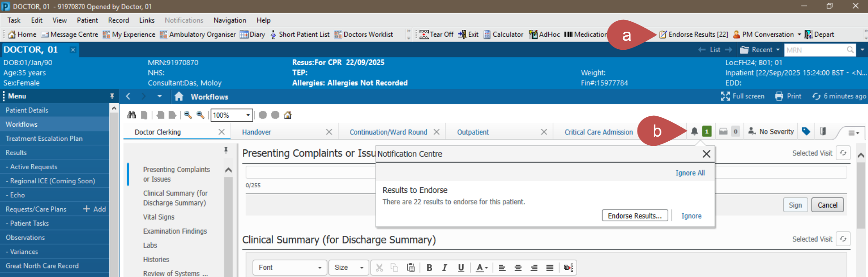Open the Calculator tool
This screenshot has height=277, width=868.
tap(503, 34)
